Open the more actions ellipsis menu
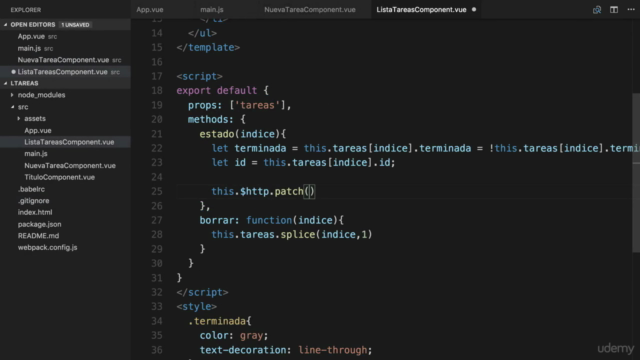This screenshot has width=640, height=360. 631,9
